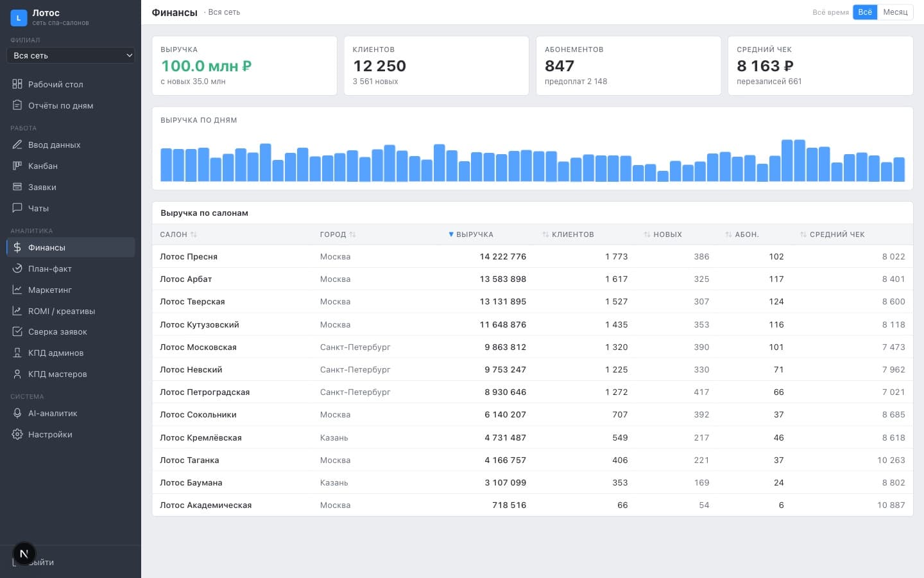Viewport: 924px width, 578px height.
Task: Click the Лотос Невский table row
Action: 533,369
